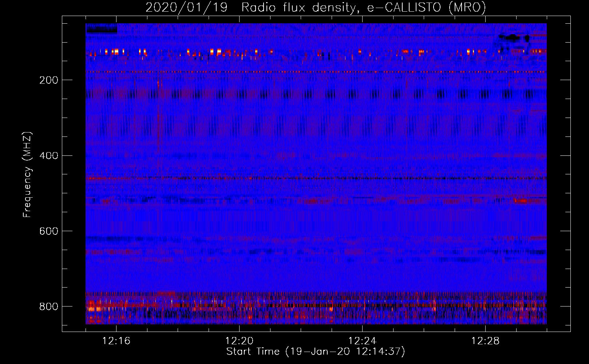Click the '12:16' time tick label
The width and height of the screenshot is (589, 364).
116,341
